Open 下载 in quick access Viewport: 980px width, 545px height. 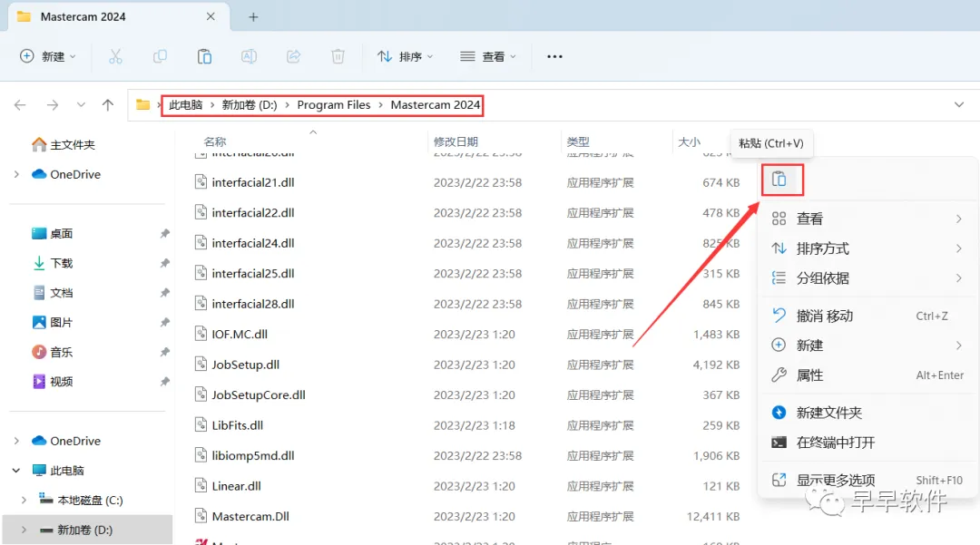tap(52, 263)
